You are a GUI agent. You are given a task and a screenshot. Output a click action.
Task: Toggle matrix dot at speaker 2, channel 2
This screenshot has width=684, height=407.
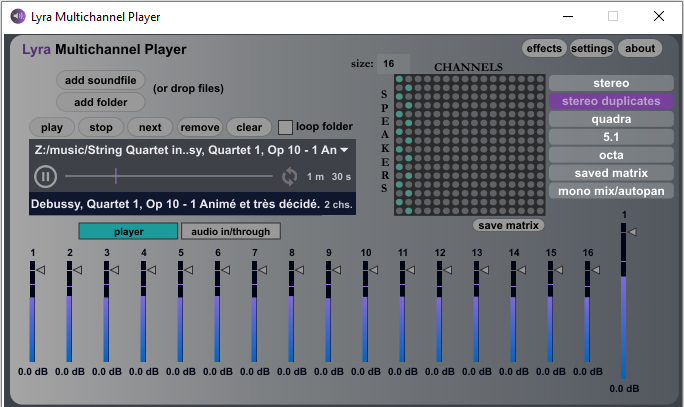click(409, 88)
